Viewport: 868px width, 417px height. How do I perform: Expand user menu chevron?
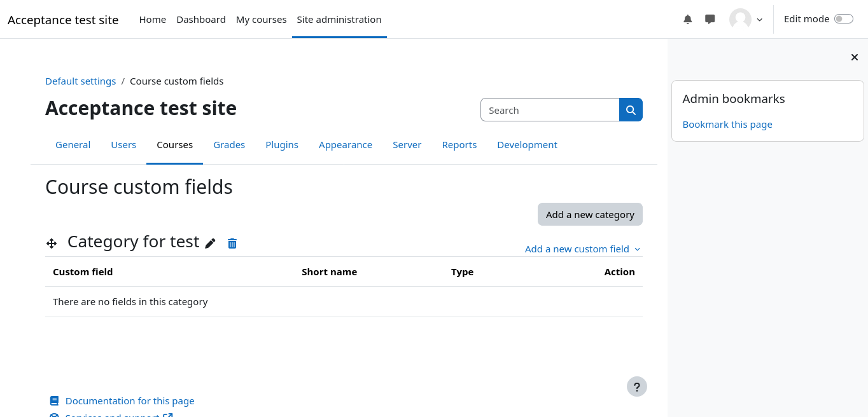coord(759,20)
